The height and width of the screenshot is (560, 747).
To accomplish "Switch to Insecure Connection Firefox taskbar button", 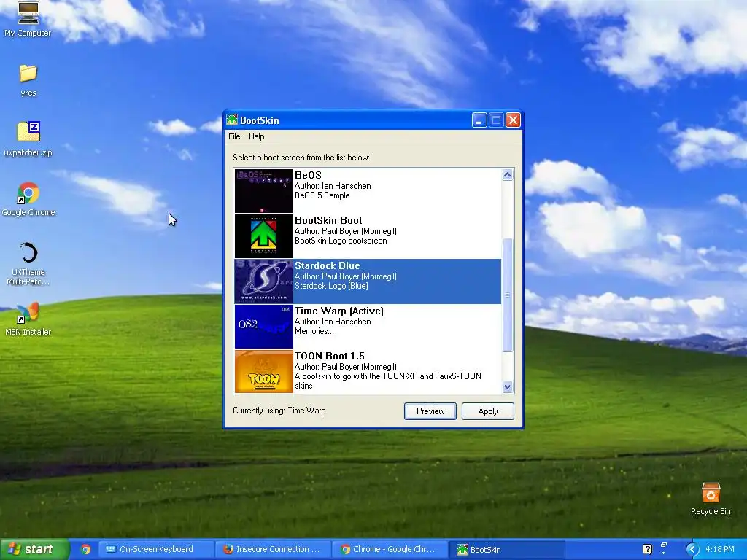I will pos(273,549).
